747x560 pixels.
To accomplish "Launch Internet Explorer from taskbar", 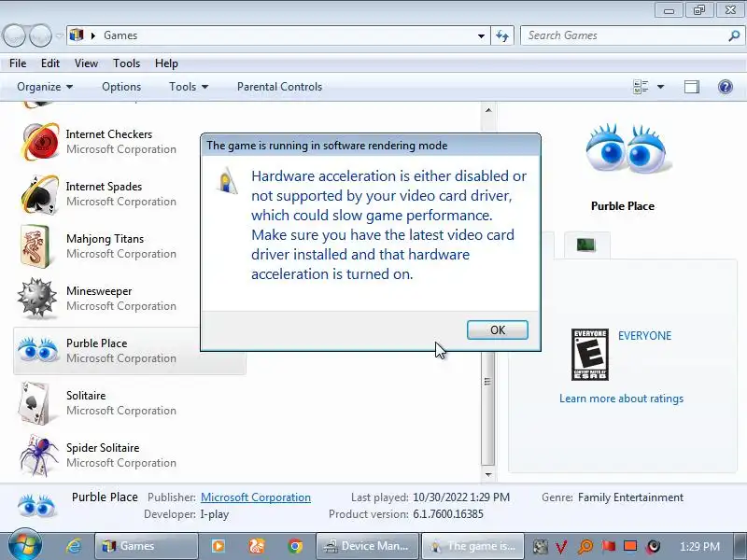I will click(74, 546).
